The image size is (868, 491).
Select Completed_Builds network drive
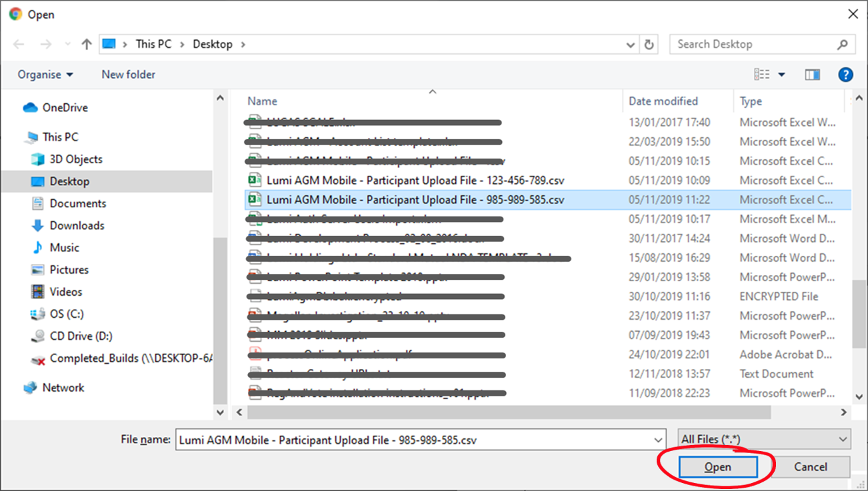tap(131, 358)
